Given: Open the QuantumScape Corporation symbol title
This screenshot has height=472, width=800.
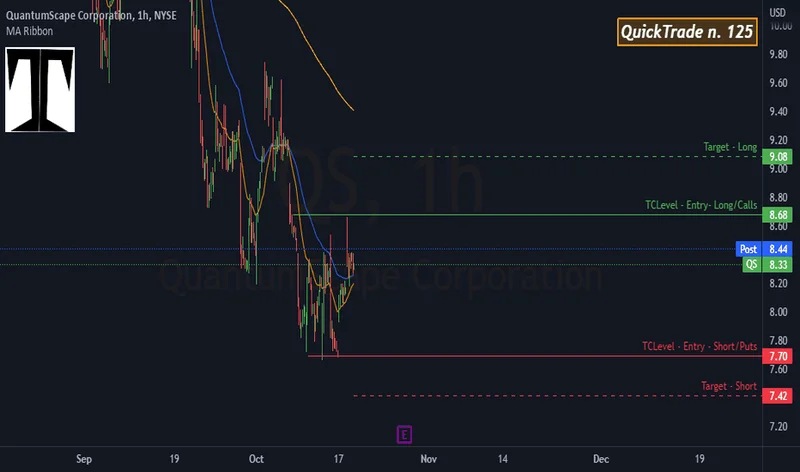Looking at the screenshot, I should coord(67,14).
